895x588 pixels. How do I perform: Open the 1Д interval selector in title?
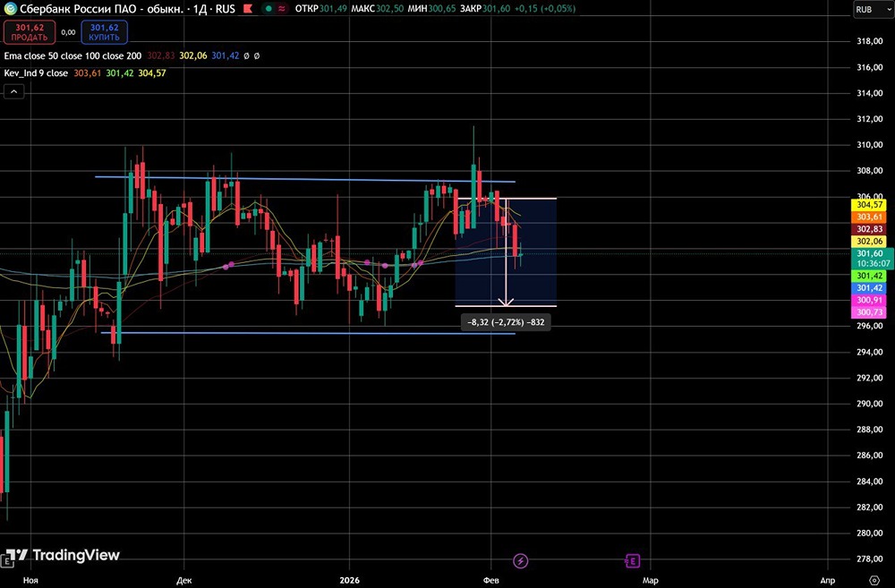pyautogui.click(x=200, y=9)
